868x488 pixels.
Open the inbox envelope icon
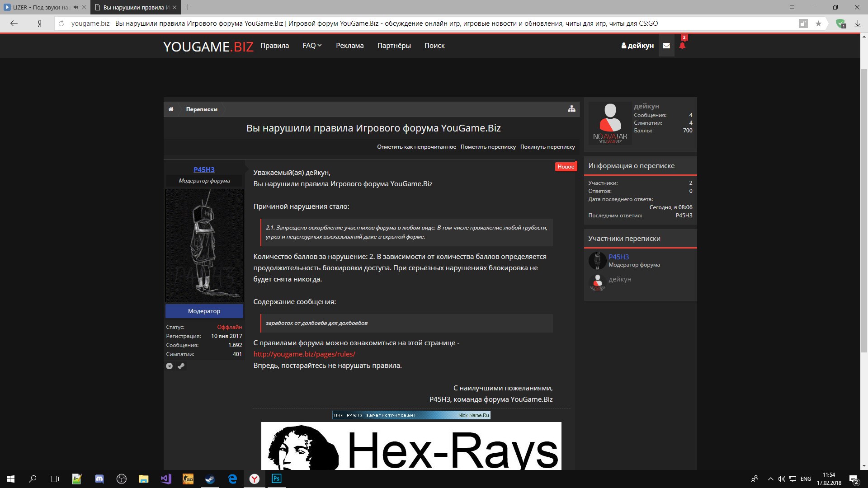pos(666,46)
